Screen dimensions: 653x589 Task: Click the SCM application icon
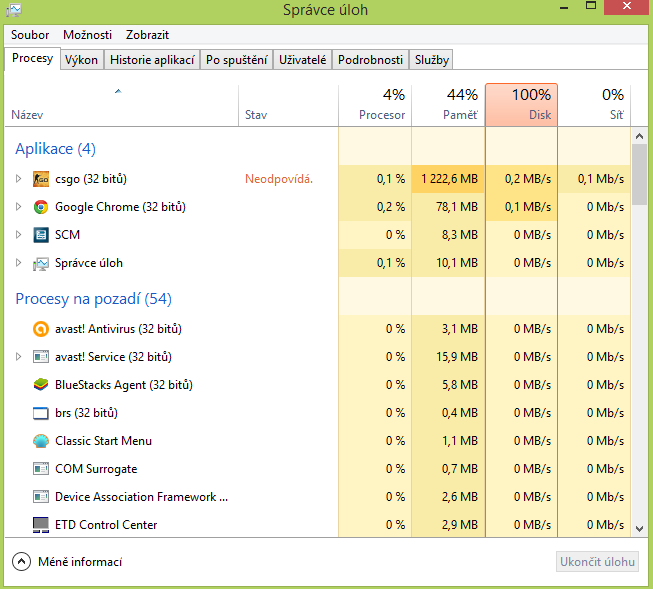[x=41, y=235]
